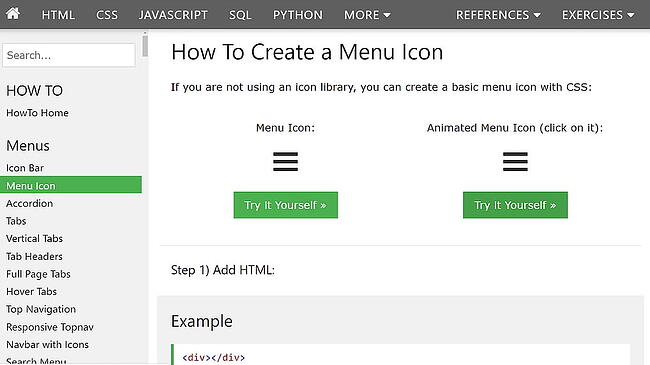Viewport: 650px width, 365px height.
Task: Expand the MORE dropdown
Action: click(367, 15)
